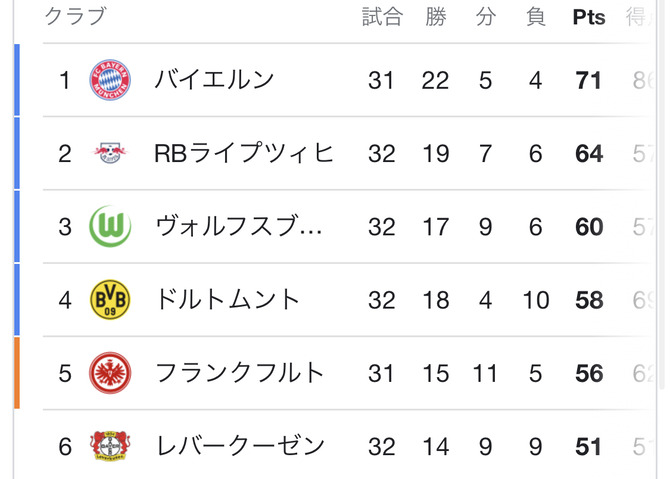Image resolution: width=670 pixels, height=479 pixels.
Task: Click the 勝 column header
Action: tap(435, 17)
